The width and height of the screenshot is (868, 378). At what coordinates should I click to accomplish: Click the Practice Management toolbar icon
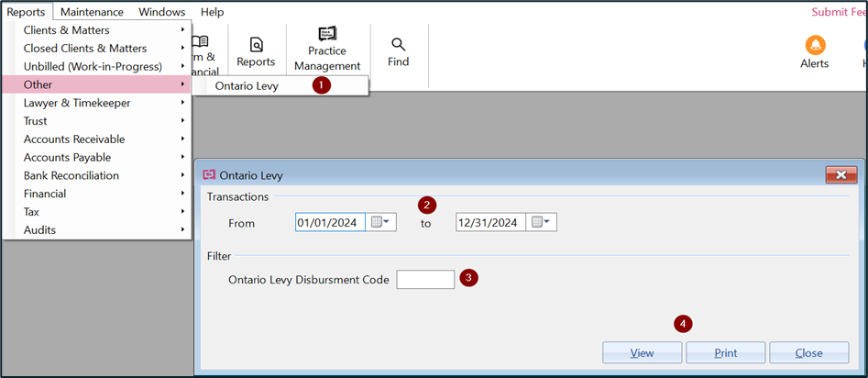click(x=327, y=49)
